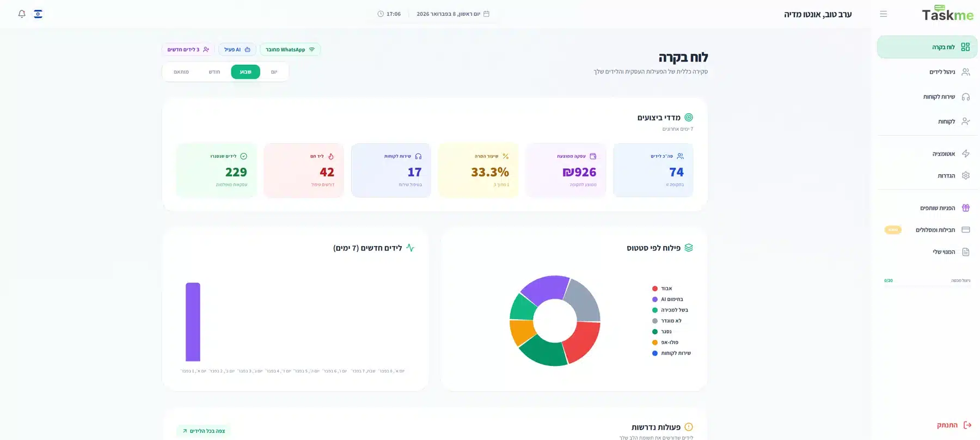The height and width of the screenshot is (440, 980).
Task: Click the 33.3% conversion rate value
Action: [490, 172]
